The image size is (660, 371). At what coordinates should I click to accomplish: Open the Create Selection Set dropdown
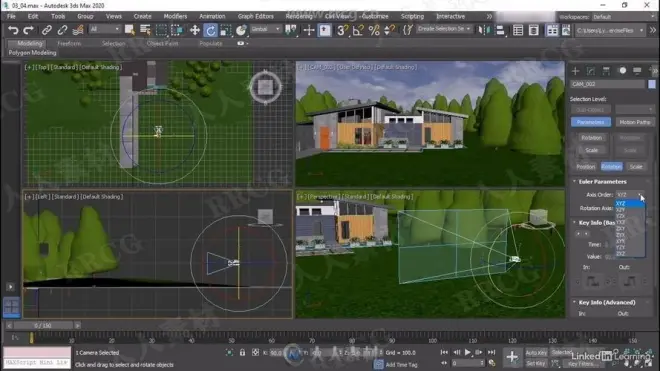coord(444,29)
